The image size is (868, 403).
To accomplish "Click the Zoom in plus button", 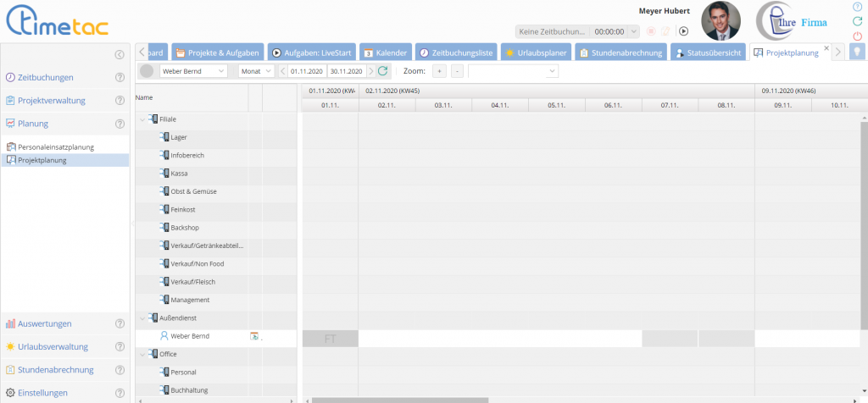I will point(439,71).
